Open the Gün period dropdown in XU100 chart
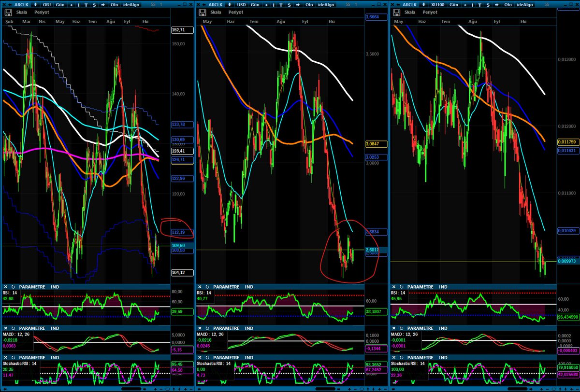580x392 pixels. 454,5
